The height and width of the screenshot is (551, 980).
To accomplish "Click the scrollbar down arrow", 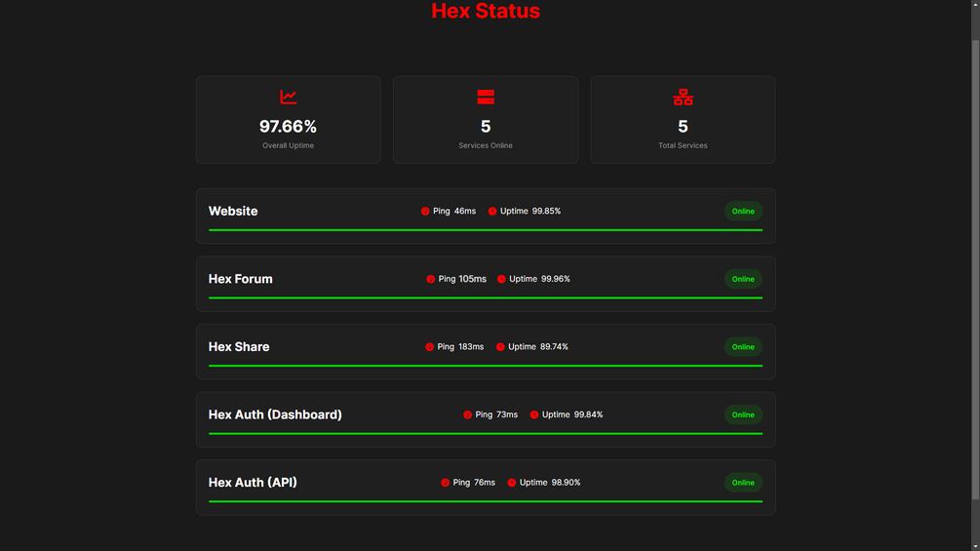I will [x=976, y=547].
